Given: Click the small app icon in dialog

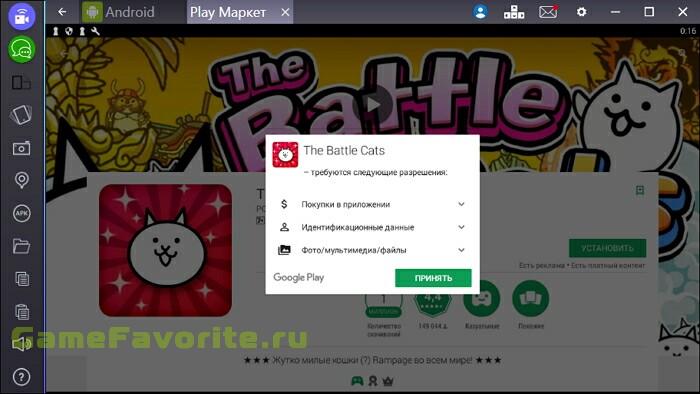Looking at the screenshot, I should pyautogui.click(x=285, y=154).
